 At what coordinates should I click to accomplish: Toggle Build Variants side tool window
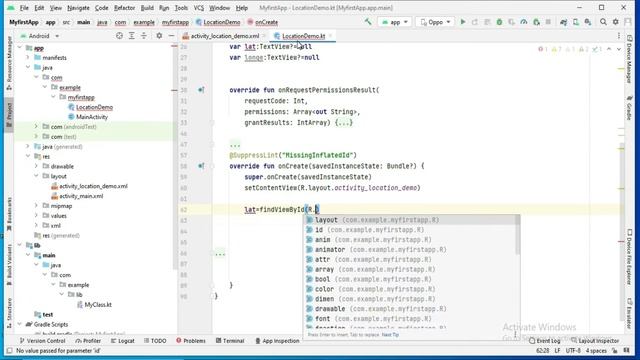[x=9, y=265]
